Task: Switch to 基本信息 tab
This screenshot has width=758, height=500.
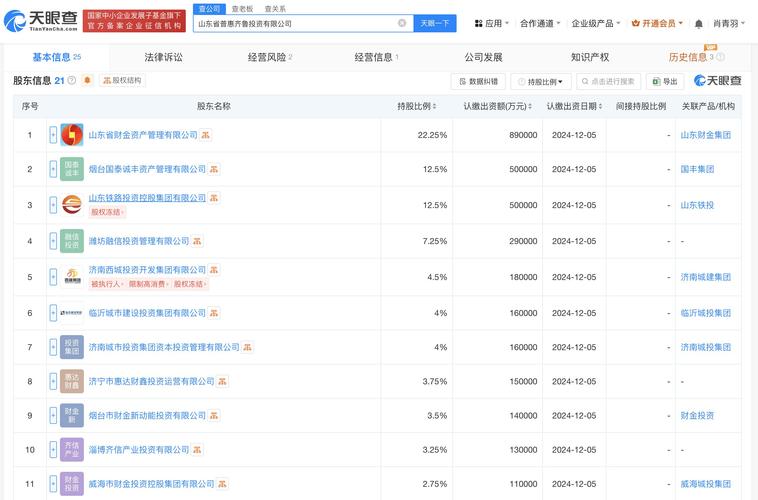Action: pyautogui.click(x=56, y=57)
